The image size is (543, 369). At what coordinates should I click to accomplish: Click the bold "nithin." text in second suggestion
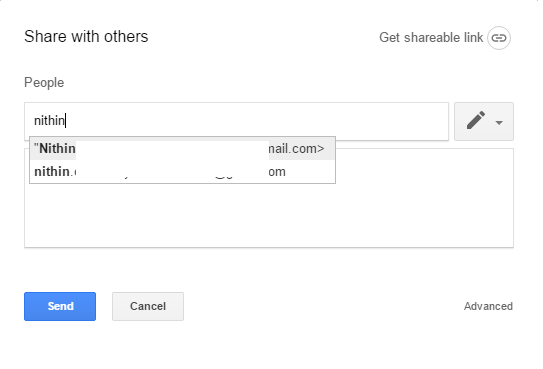click(x=53, y=171)
